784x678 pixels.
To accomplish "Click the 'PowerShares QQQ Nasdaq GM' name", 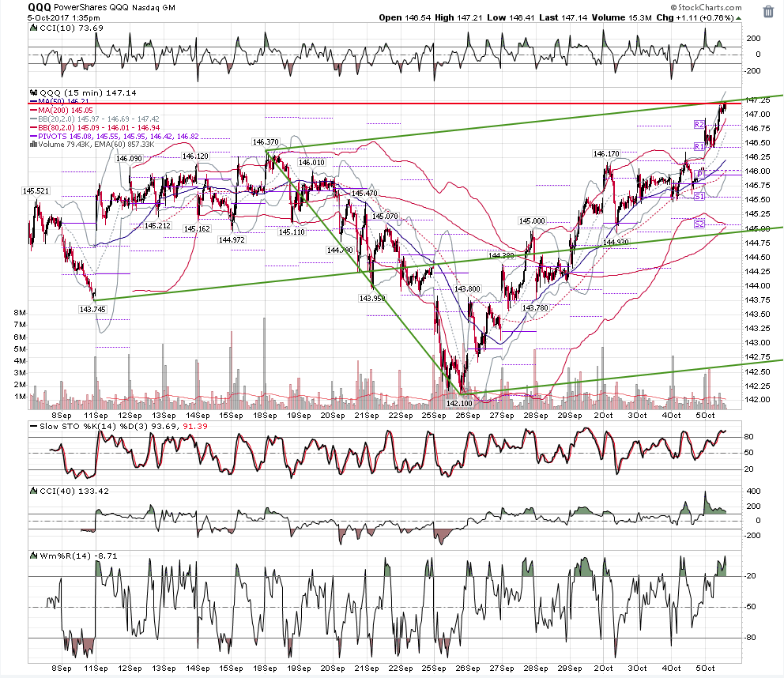I will [x=115, y=7].
